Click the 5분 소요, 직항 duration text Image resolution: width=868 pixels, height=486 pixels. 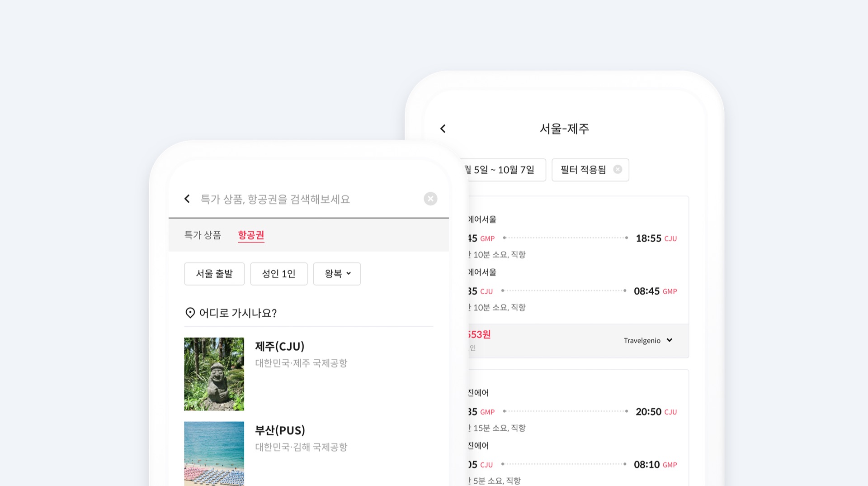tap(497, 481)
